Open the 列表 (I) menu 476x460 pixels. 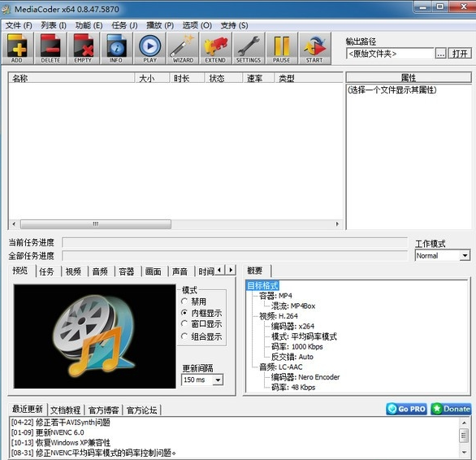54,25
